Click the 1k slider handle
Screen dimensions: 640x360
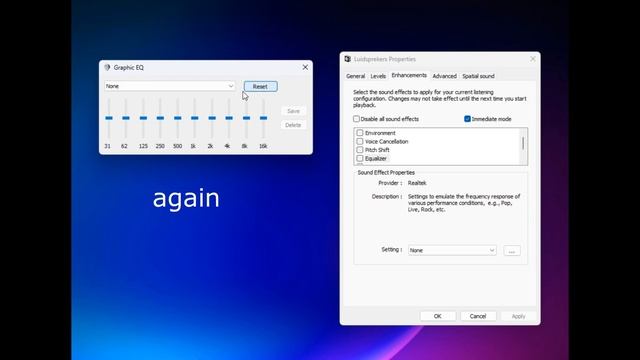point(195,118)
